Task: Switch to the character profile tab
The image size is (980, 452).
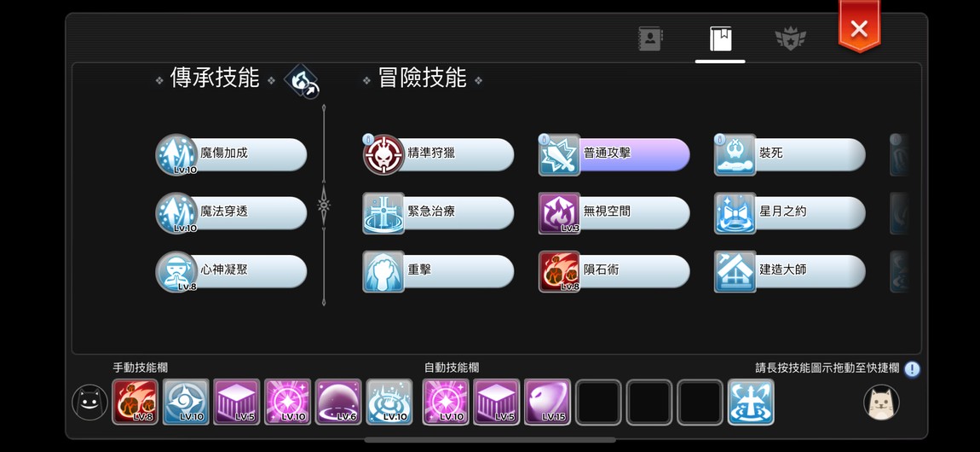Action: pos(650,38)
